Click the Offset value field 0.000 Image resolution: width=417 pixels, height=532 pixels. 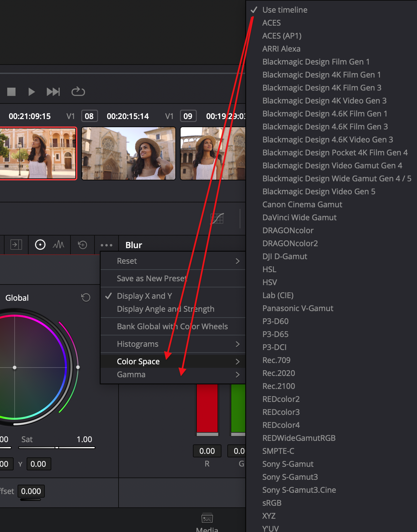[31, 491]
